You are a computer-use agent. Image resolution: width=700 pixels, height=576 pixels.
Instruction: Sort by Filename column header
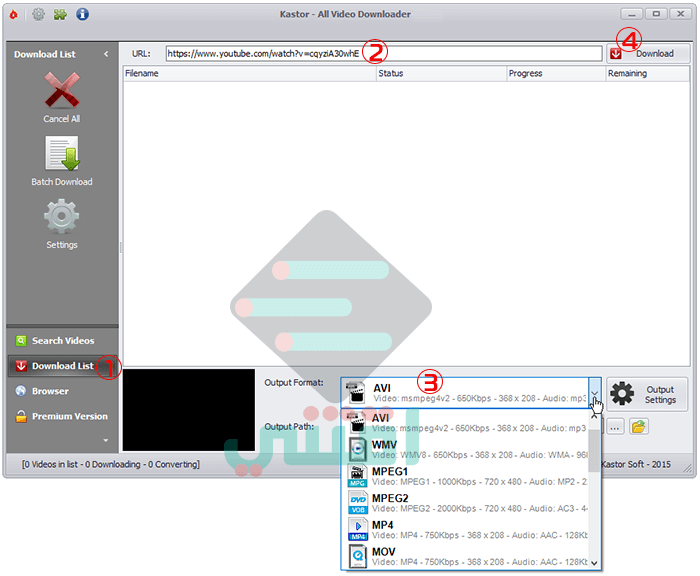250,73
